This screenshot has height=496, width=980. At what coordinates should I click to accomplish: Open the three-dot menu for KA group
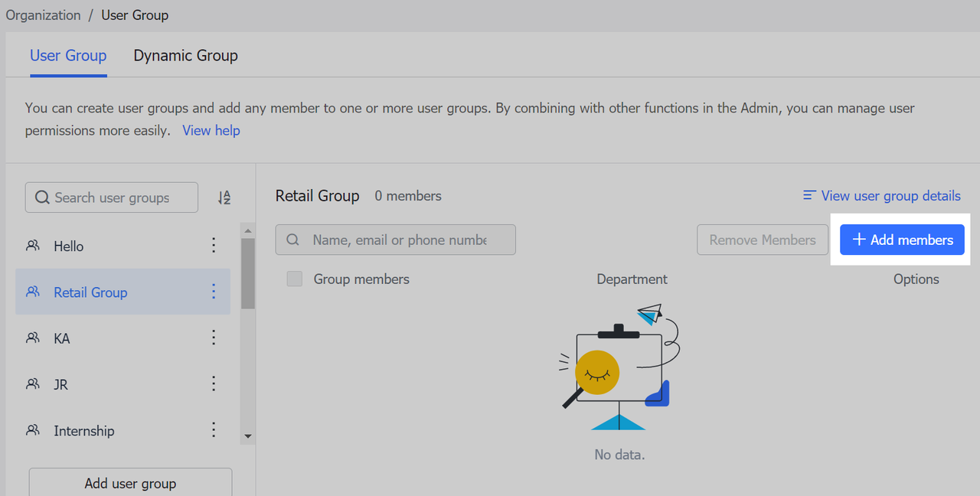[214, 338]
